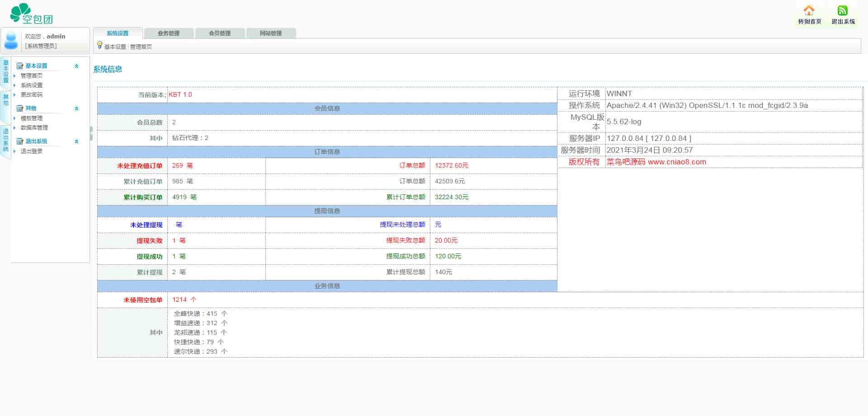Collapse the 退出系统 sidebar section chevron
The image size is (868, 416).
pos(76,141)
